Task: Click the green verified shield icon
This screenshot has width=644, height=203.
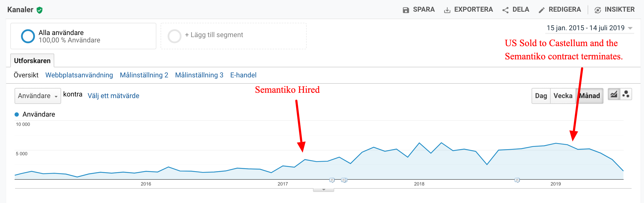Action: pyautogui.click(x=40, y=10)
